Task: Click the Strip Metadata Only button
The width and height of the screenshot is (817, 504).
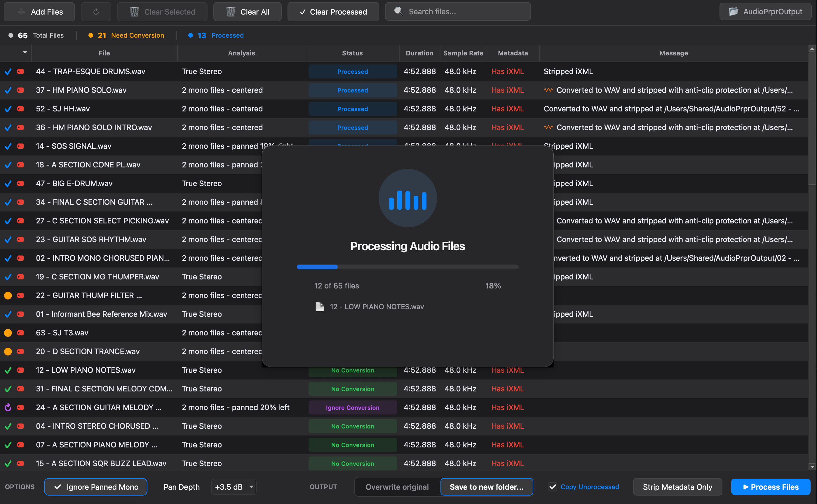Action: (x=677, y=487)
